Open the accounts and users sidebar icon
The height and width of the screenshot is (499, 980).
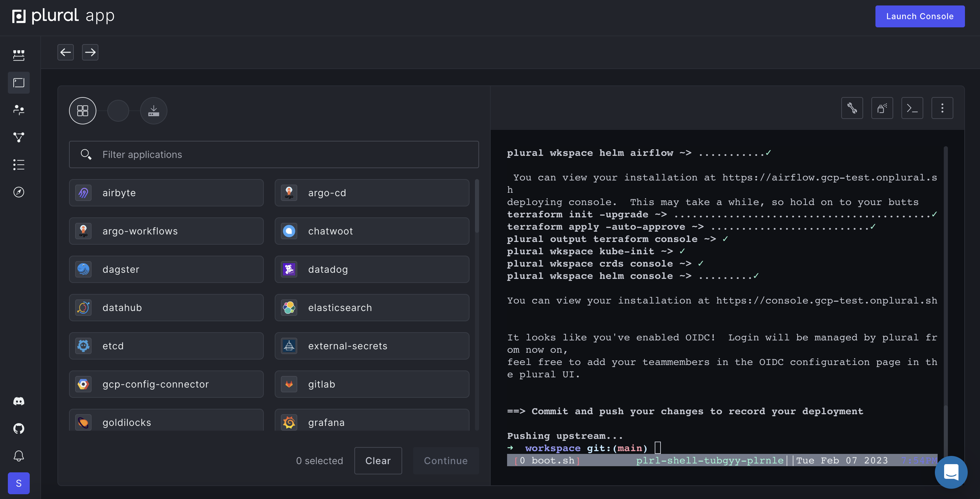19,110
